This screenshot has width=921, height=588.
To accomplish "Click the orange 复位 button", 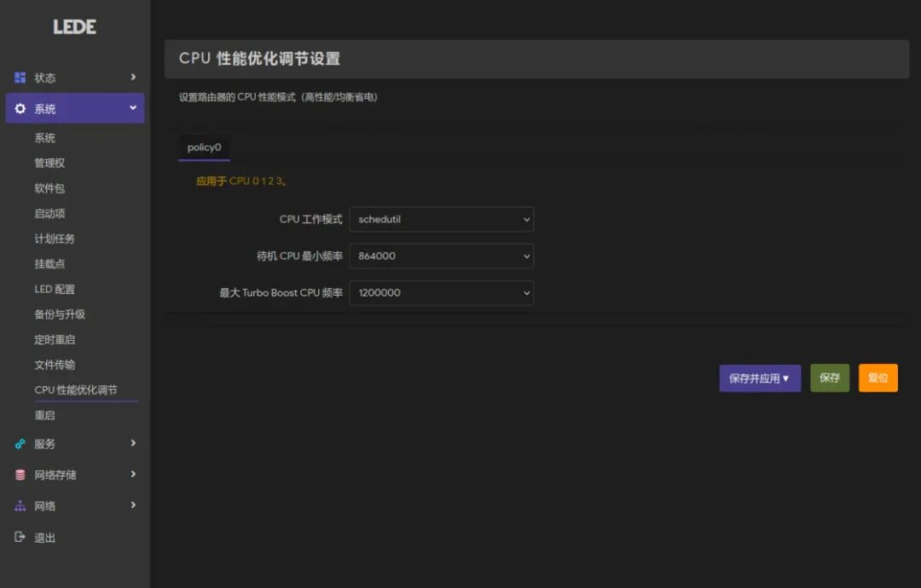I will 878,378.
